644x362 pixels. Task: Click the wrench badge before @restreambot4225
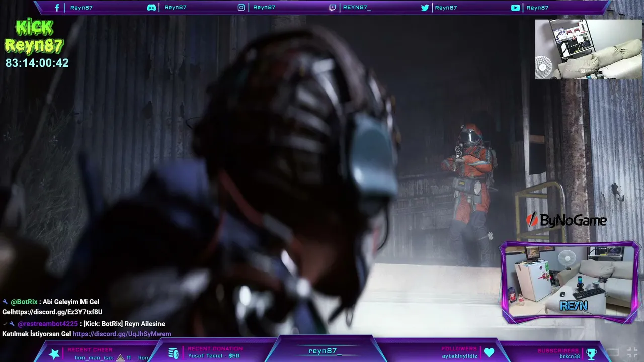pos(13,324)
